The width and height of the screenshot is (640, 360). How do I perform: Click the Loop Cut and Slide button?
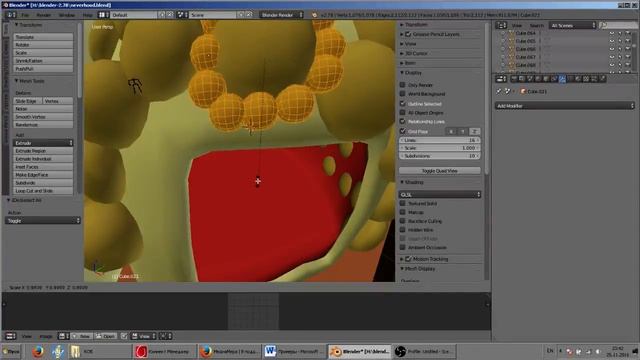click(43, 191)
